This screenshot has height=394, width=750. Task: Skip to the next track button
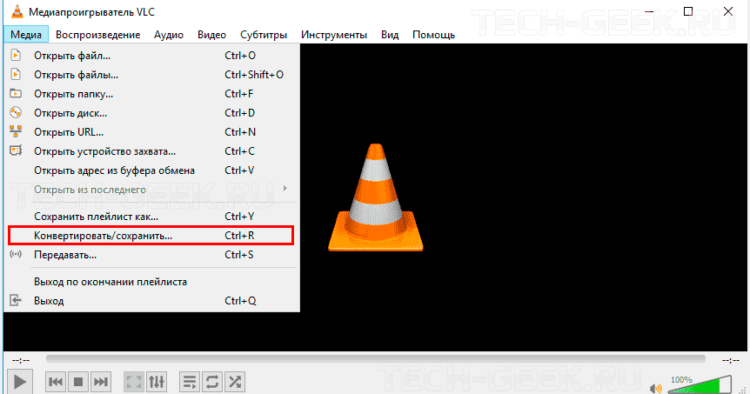100,382
